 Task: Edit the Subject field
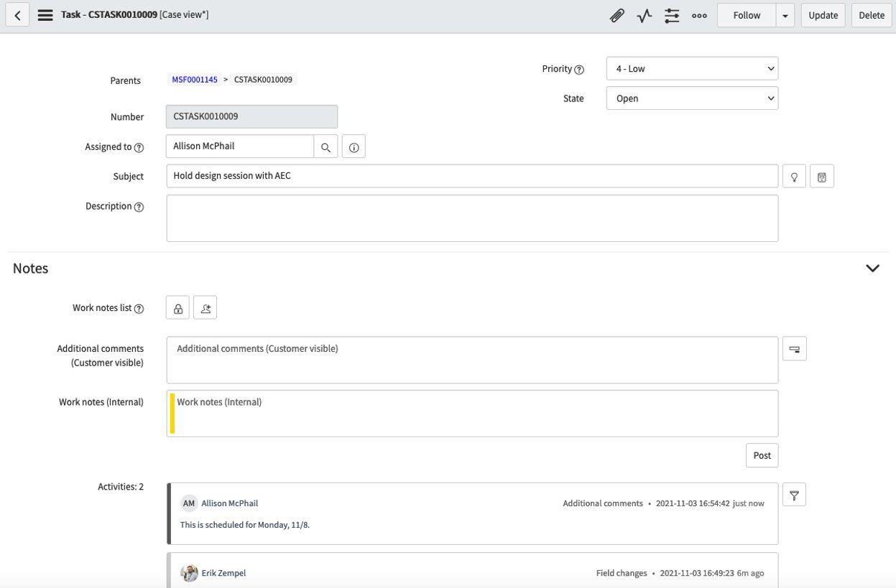coord(472,177)
